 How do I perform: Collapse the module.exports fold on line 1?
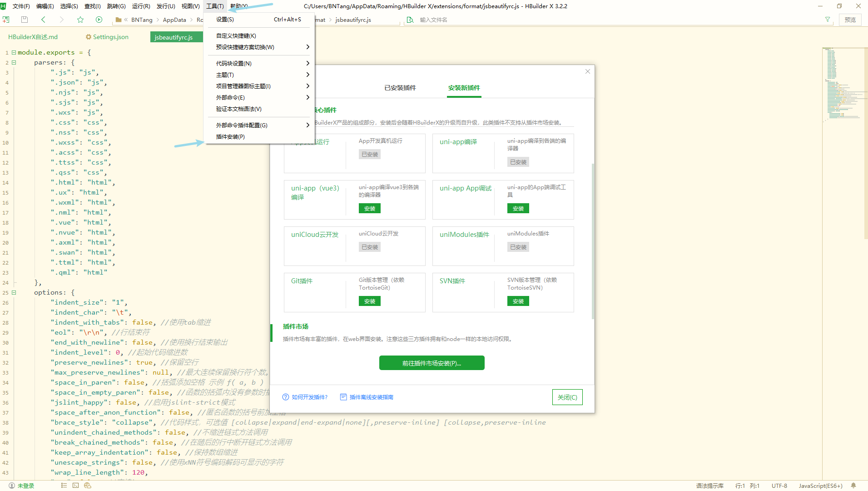pyautogui.click(x=14, y=52)
